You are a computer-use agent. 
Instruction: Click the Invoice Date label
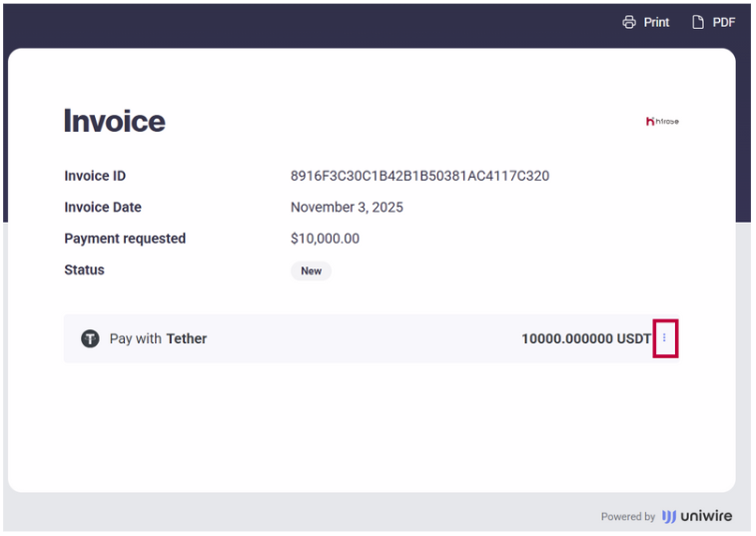tap(103, 208)
